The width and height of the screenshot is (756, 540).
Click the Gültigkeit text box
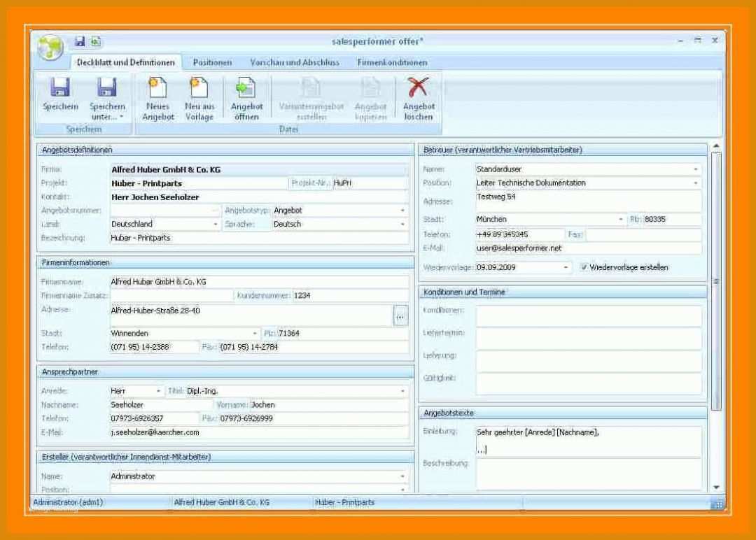(589, 385)
